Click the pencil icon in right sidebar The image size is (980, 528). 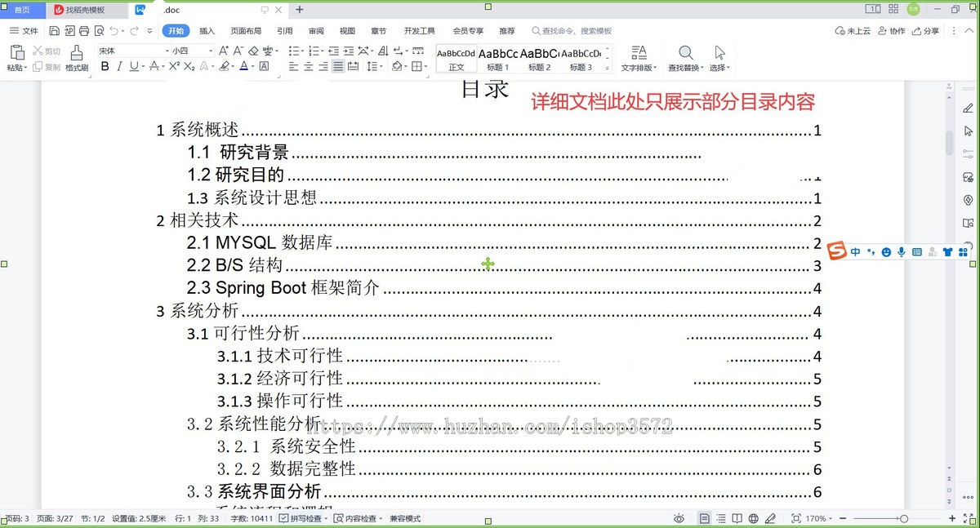(x=969, y=108)
